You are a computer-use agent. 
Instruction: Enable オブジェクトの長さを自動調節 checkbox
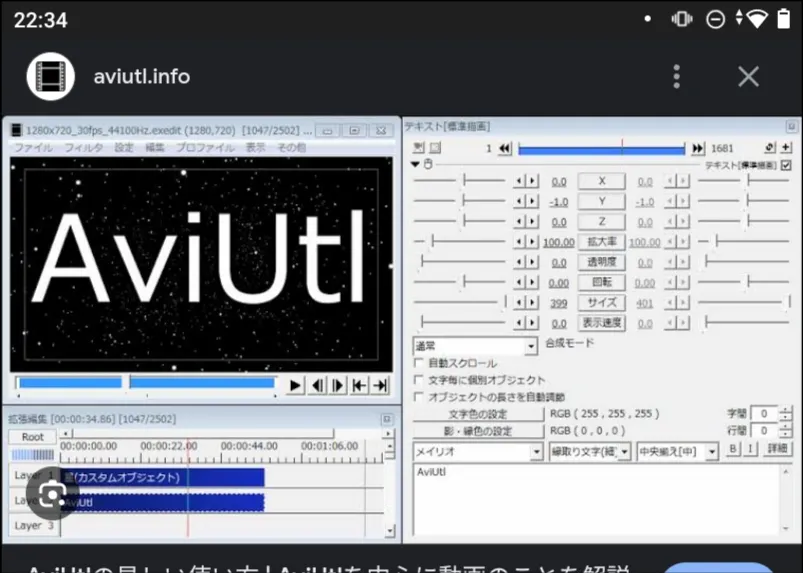[419, 397]
